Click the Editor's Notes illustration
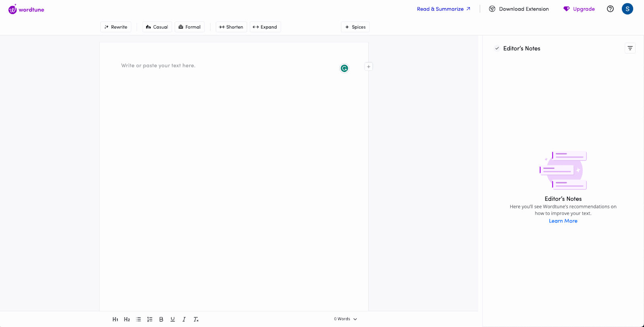Viewport: 644px width, 327px height. [x=563, y=170]
